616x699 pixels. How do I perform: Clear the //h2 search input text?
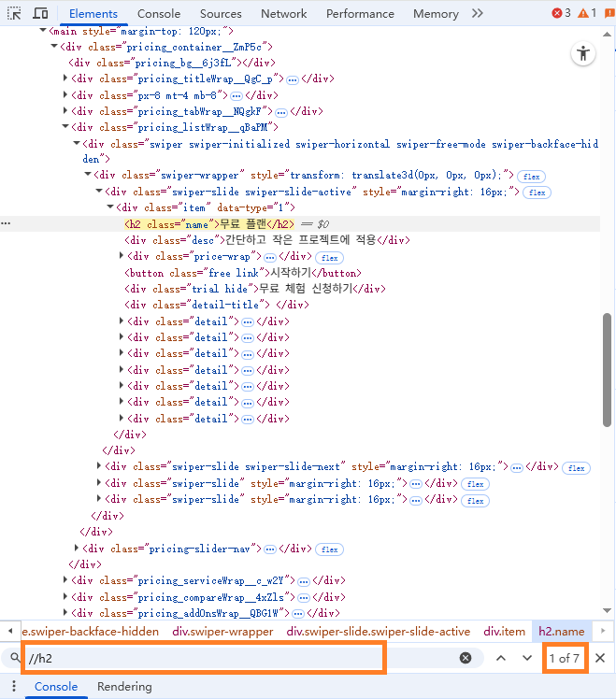click(466, 658)
